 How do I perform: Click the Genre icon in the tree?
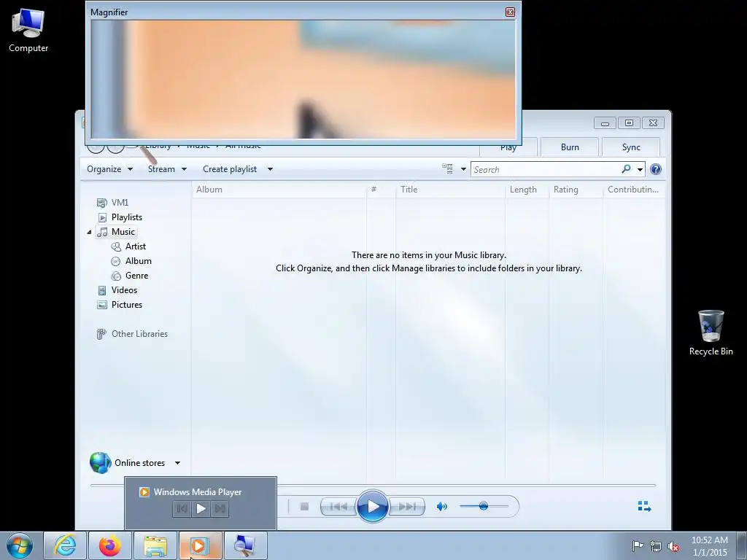pyautogui.click(x=116, y=276)
